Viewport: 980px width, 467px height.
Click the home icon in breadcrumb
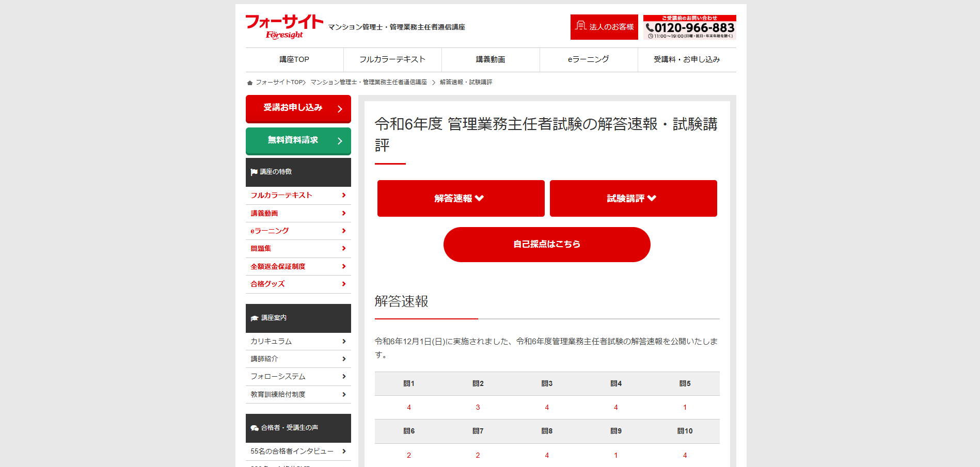pos(250,83)
